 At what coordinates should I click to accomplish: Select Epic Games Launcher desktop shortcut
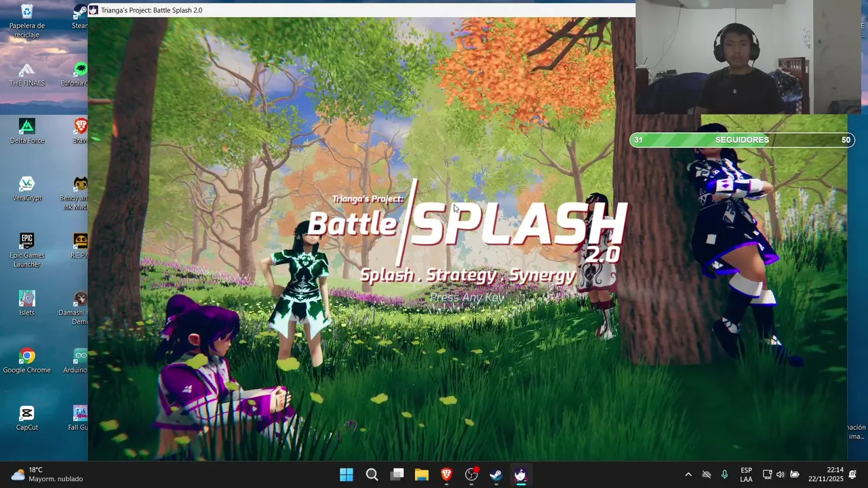pos(26,250)
